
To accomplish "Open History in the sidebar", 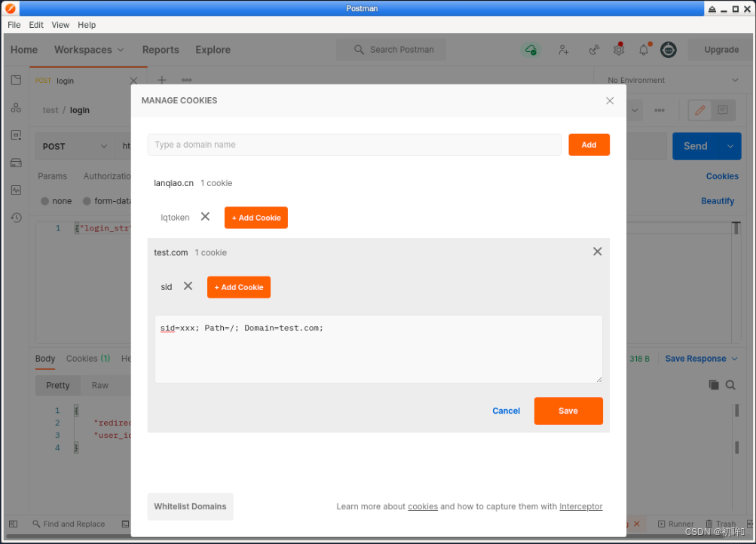I will coord(16,218).
